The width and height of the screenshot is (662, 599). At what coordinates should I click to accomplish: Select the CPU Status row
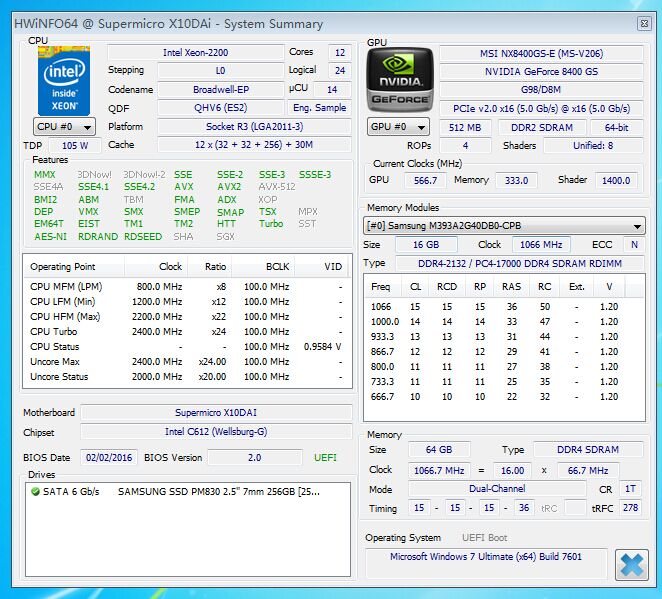tap(187, 347)
